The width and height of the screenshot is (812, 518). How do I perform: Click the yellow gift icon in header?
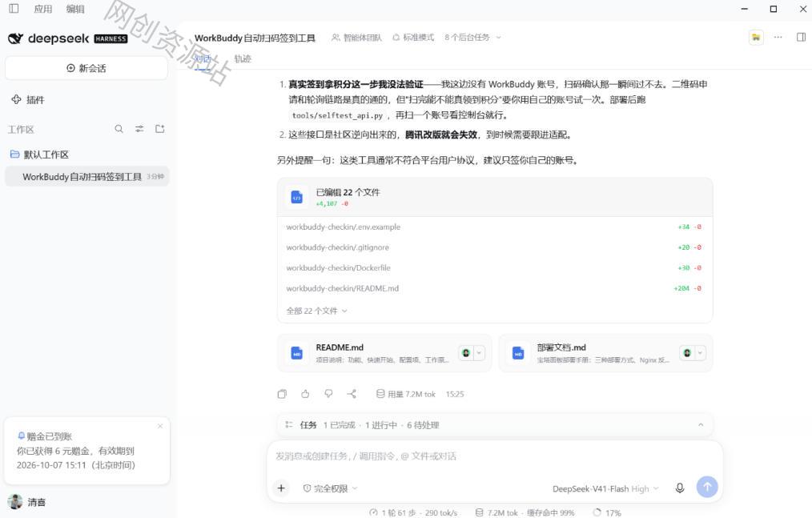756,38
